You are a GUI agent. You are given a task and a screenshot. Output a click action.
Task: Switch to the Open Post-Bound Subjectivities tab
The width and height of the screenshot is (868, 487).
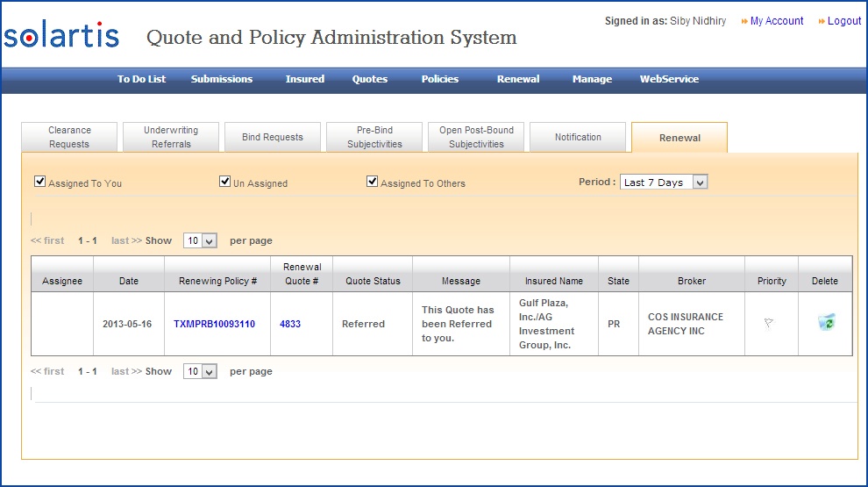pos(476,137)
